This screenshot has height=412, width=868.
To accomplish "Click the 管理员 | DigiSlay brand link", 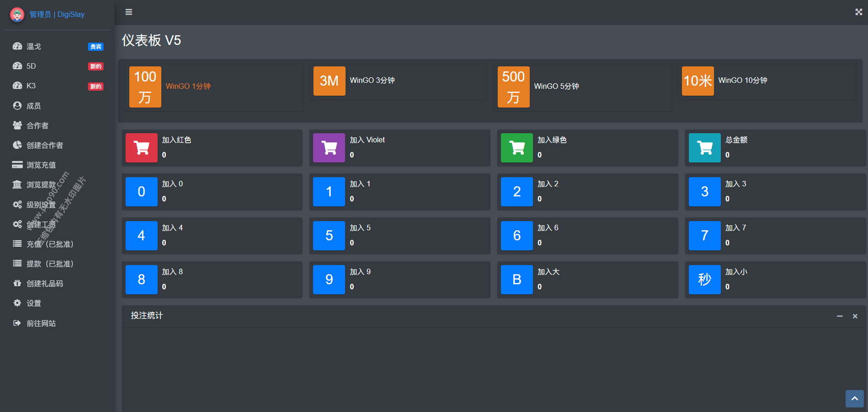I will tap(57, 15).
